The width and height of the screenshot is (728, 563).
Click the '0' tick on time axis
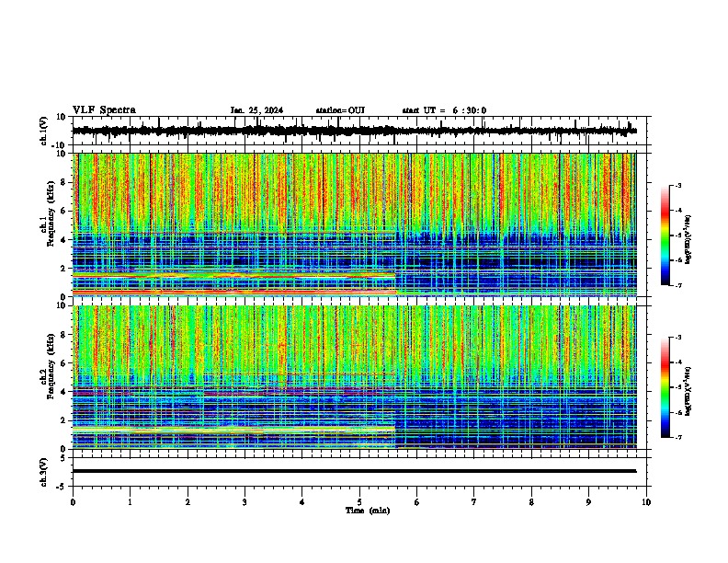[73, 502]
